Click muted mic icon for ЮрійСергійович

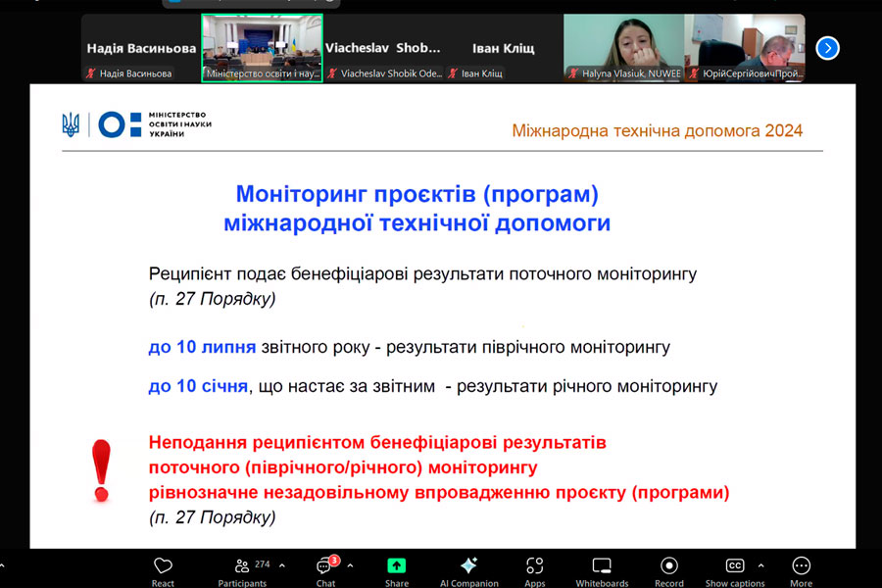[x=694, y=73]
